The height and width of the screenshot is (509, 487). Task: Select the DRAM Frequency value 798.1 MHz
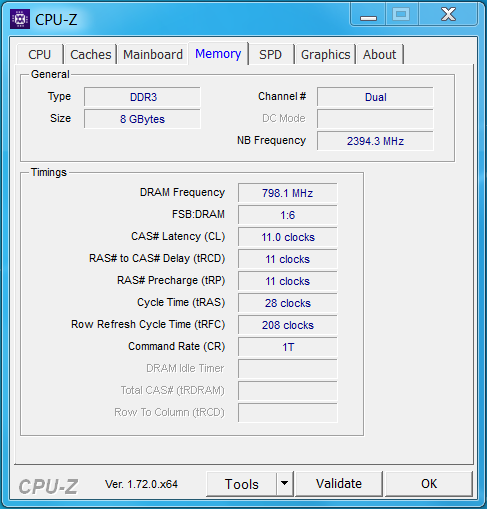(x=288, y=193)
